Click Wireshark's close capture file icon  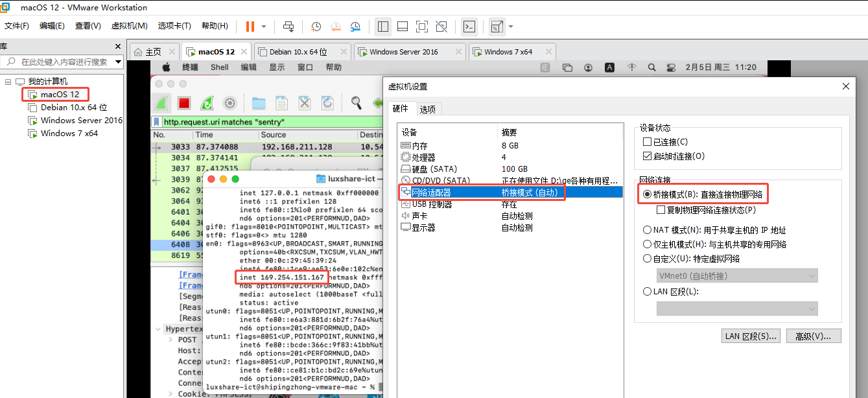(x=305, y=103)
